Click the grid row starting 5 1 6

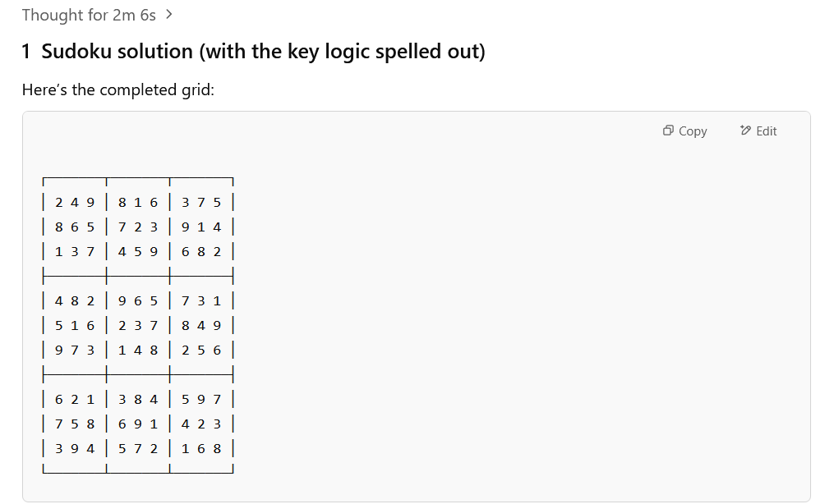(138, 325)
